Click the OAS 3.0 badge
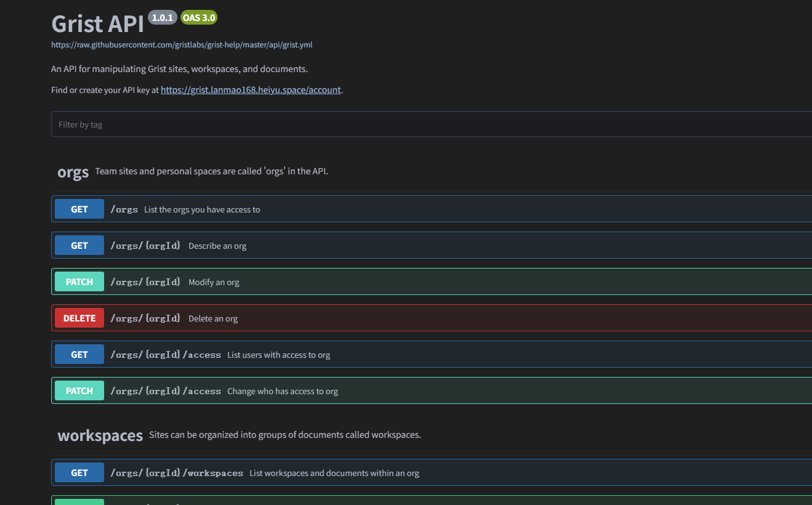Screen dimensions: 812x505 199,18
